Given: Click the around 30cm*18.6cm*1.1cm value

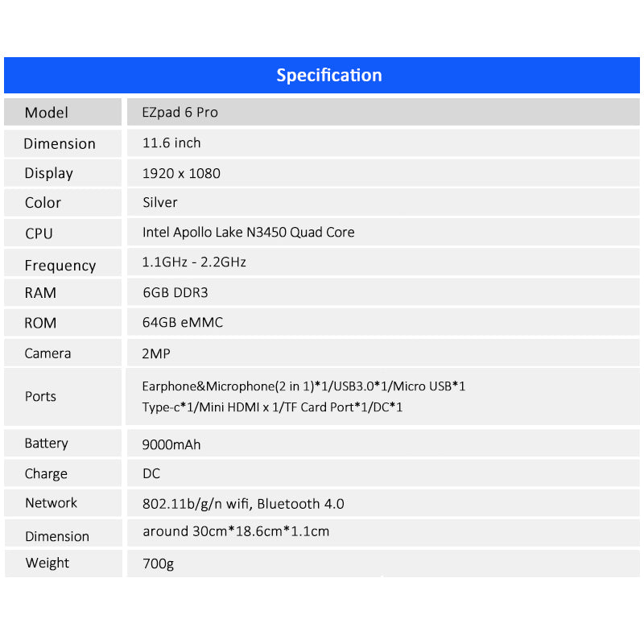Looking at the screenshot, I should point(236,531).
